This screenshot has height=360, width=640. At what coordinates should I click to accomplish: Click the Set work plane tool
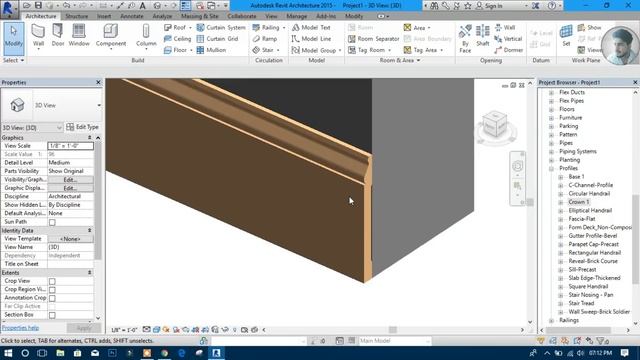566,35
